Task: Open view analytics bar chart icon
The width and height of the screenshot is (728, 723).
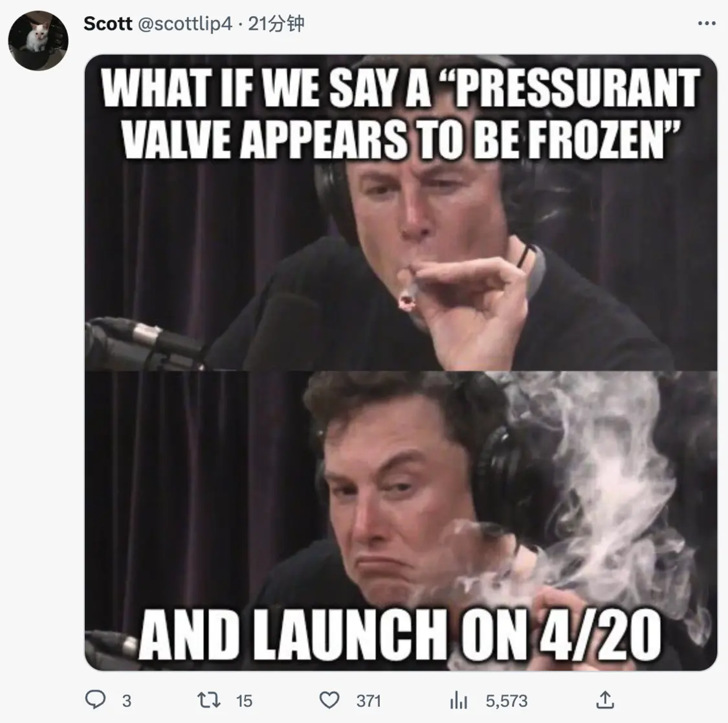Action: click(459, 701)
